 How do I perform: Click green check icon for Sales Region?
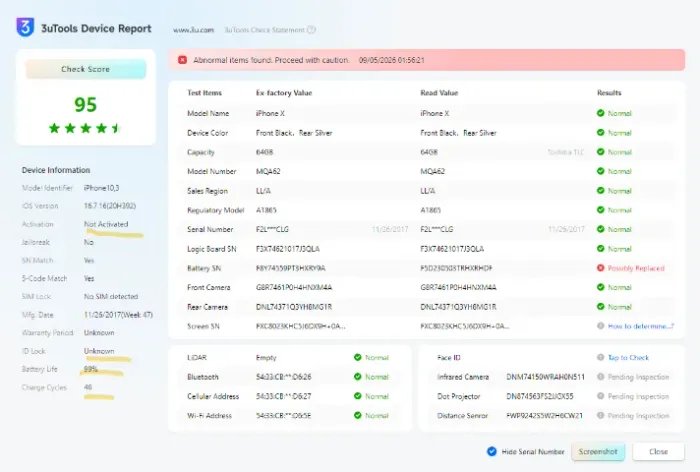pos(600,191)
